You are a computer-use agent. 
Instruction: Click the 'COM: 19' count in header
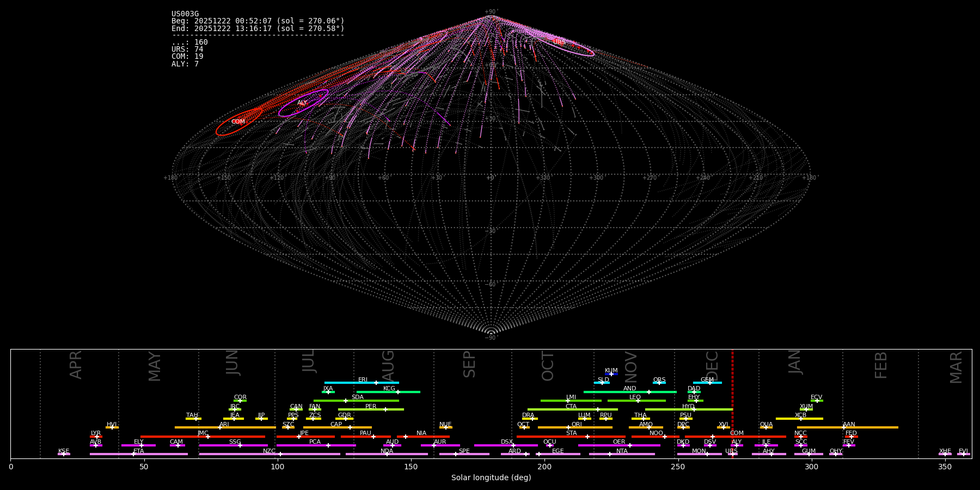(187, 57)
